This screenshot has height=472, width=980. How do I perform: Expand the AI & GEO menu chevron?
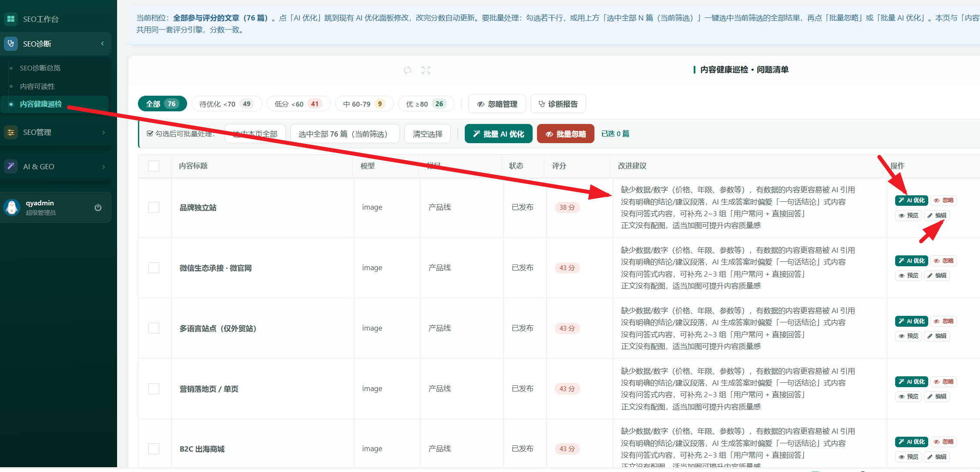[104, 167]
